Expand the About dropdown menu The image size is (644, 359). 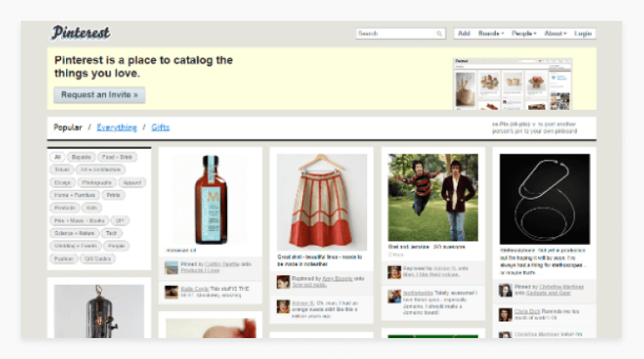tap(555, 33)
